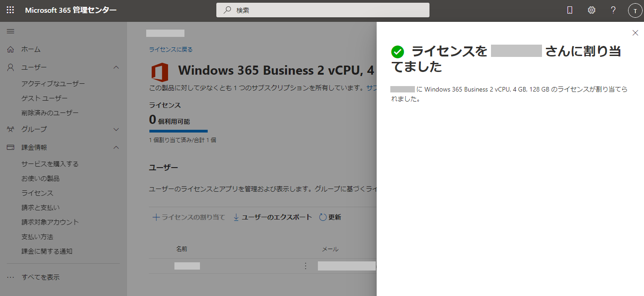
Task: Go back via ライセンスに戻る link
Action: [171, 50]
